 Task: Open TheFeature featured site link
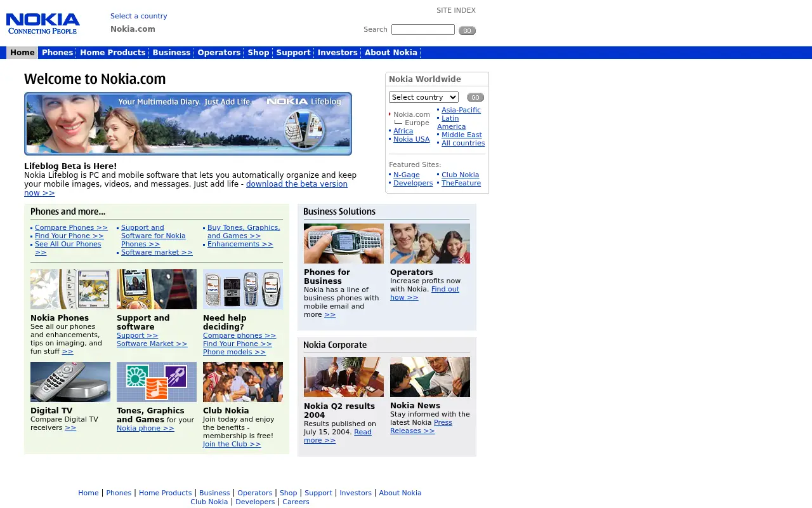pos(461,183)
